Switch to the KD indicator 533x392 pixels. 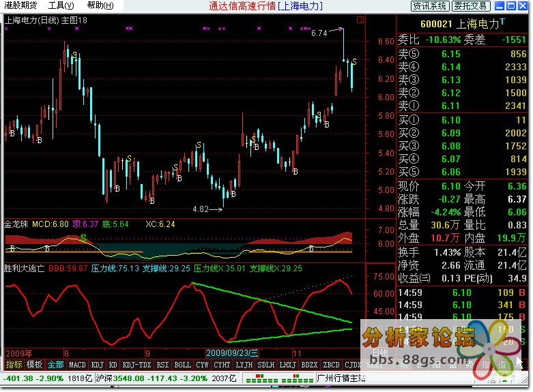[113, 365]
